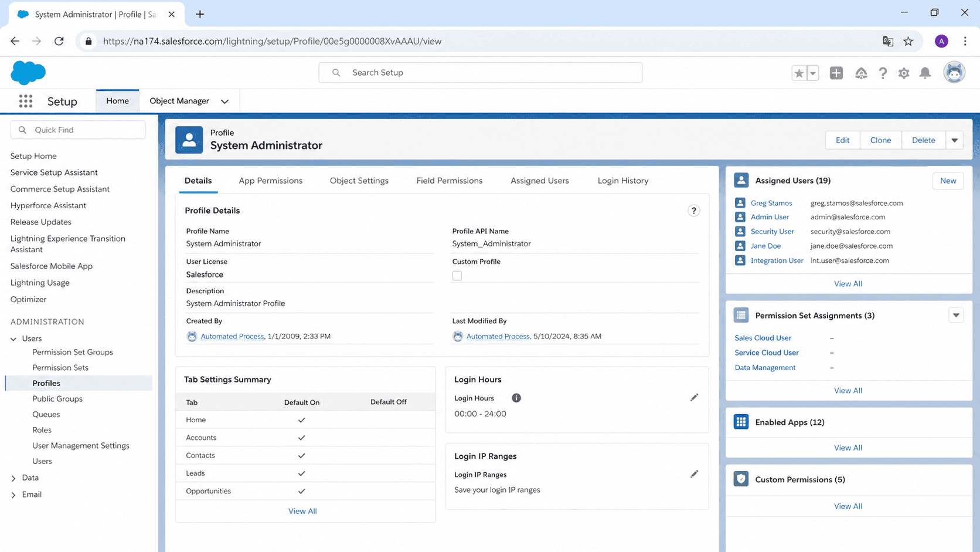Click the Created By Automated Process avatar
The height and width of the screenshot is (552, 980).
(x=192, y=336)
